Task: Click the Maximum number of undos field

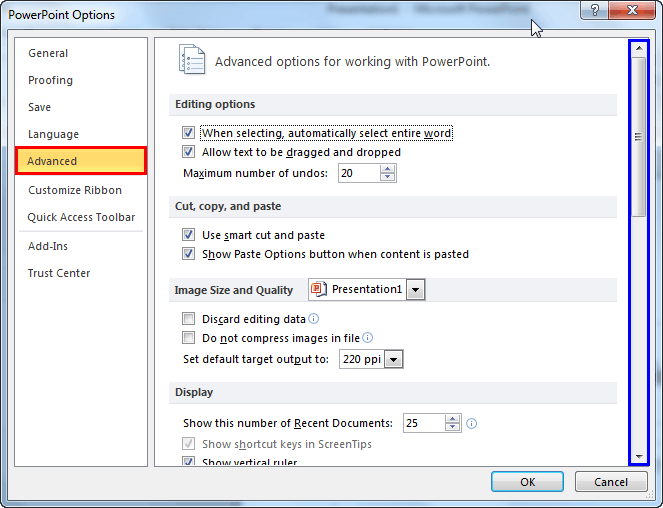Action: (359, 173)
